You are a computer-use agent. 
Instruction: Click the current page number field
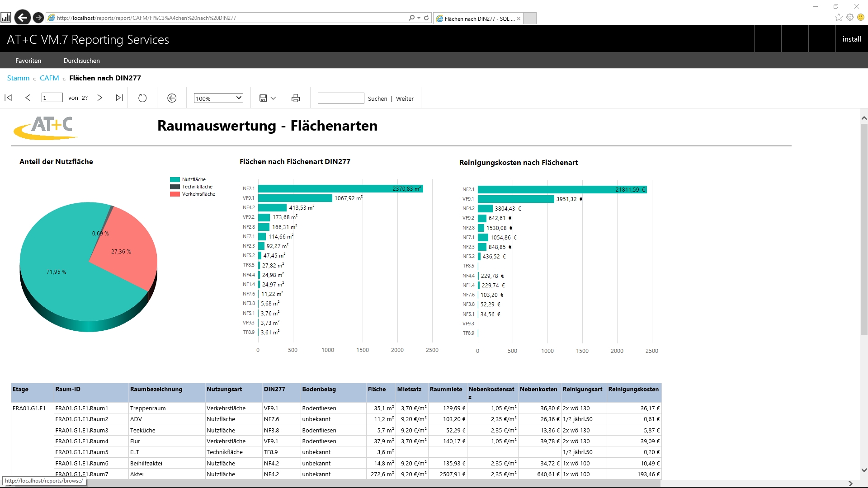pyautogui.click(x=52, y=98)
